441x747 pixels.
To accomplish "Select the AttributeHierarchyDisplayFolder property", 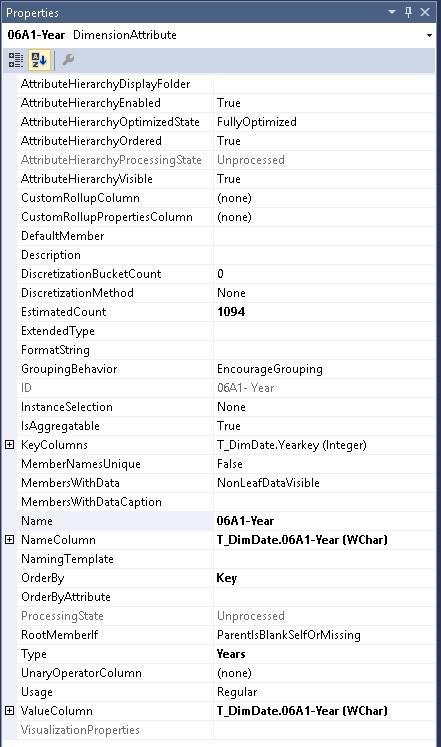I will pyautogui.click(x=105, y=84).
